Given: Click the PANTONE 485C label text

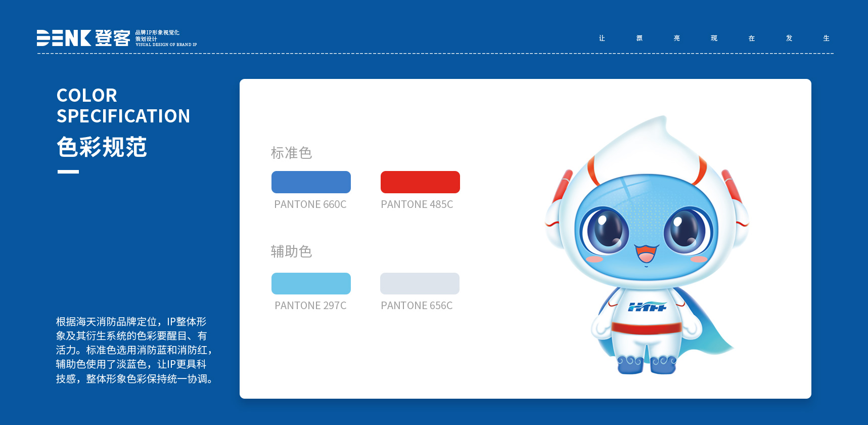Looking at the screenshot, I should (x=417, y=204).
